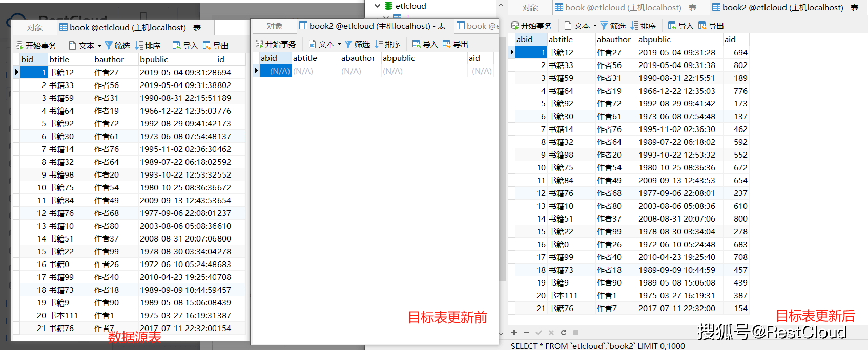The width and height of the screenshot is (868, 350).
Task: Switch to 对象 tab in the right window
Action: tap(530, 8)
